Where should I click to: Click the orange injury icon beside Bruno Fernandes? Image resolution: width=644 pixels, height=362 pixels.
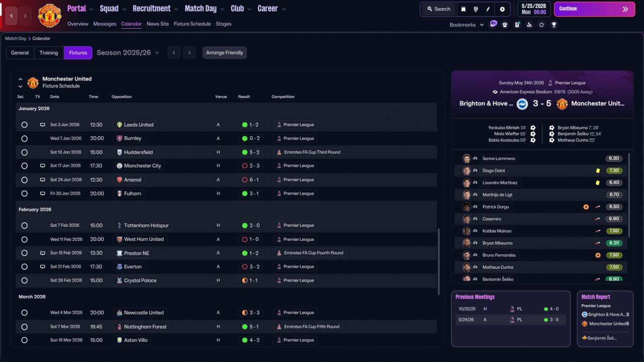pyautogui.click(x=598, y=255)
